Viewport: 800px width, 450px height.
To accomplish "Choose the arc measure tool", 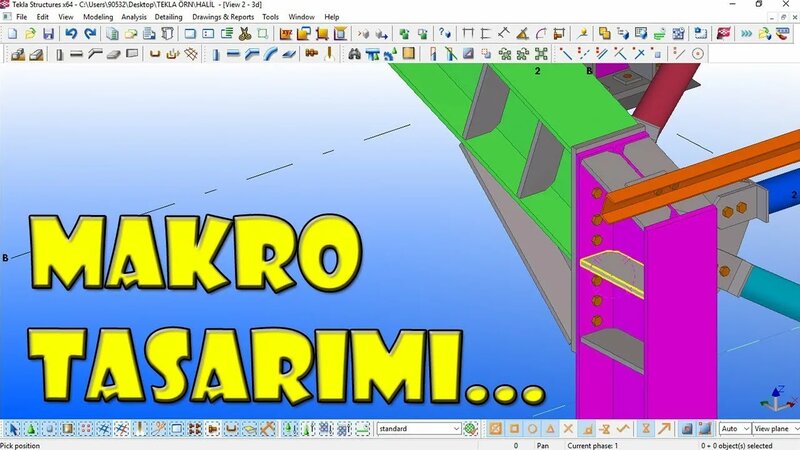I will click(541, 34).
